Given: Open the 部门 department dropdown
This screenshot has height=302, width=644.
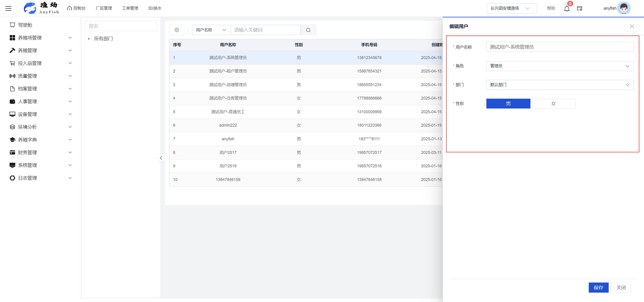Looking at the screenshot, I should pos(559,85).
